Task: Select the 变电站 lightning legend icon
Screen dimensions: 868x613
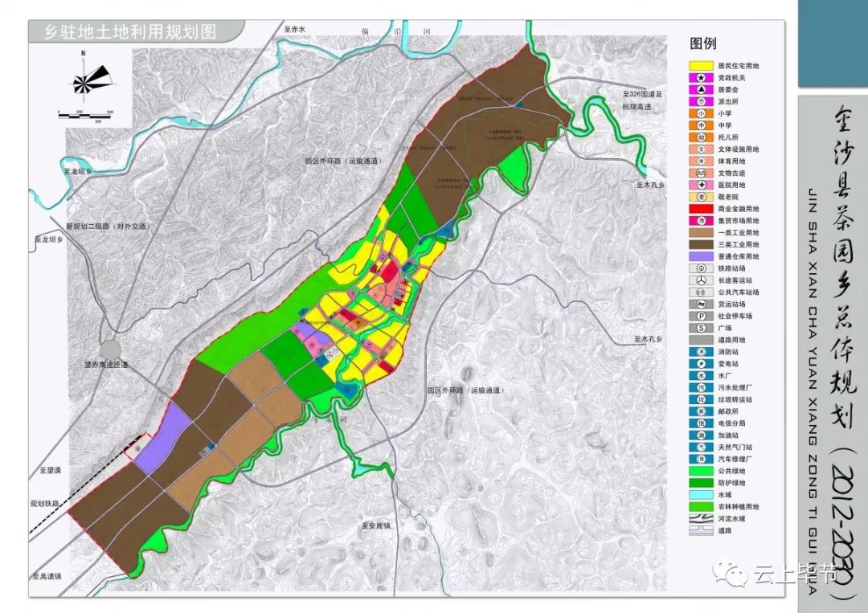Action: [701, 363]
